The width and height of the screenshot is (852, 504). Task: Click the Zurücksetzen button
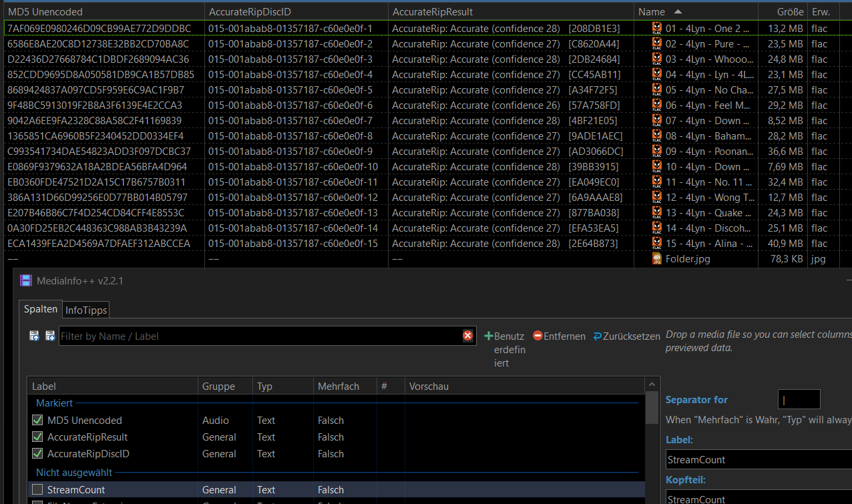(626, 336)
